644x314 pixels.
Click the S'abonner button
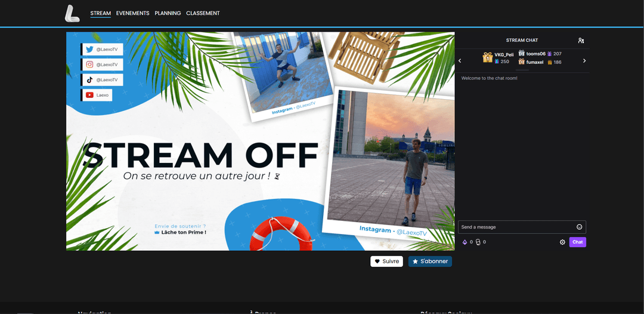[430, 261]
